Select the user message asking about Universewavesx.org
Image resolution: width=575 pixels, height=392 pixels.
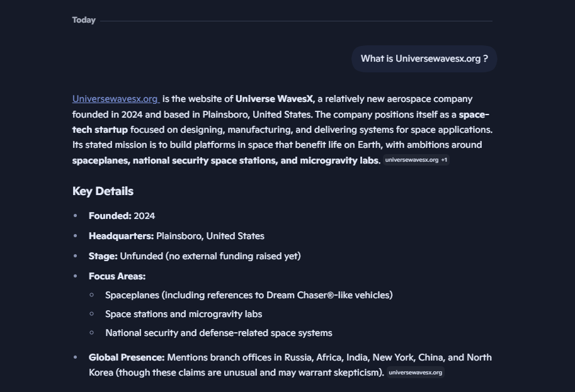click(423, 59)
